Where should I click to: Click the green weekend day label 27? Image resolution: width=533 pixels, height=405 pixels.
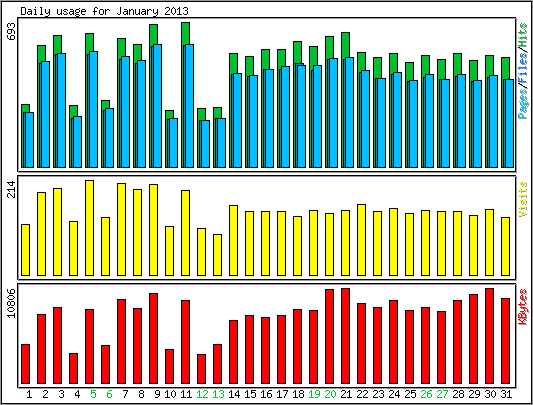(x=442, y=394)
